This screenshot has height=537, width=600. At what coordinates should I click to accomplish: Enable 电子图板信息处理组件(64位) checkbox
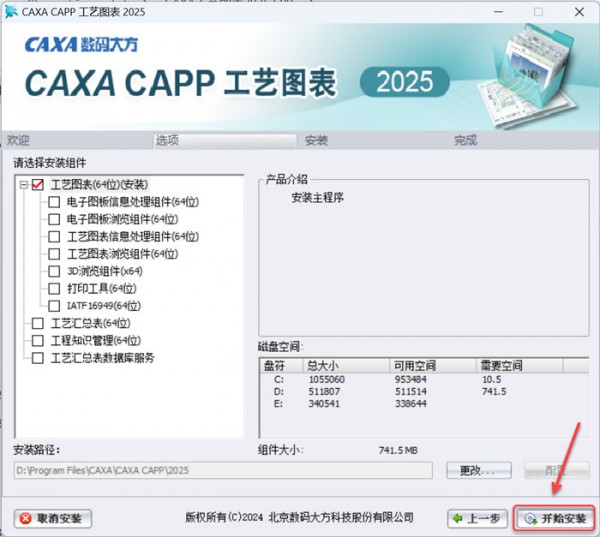click(x=54, y=202)
